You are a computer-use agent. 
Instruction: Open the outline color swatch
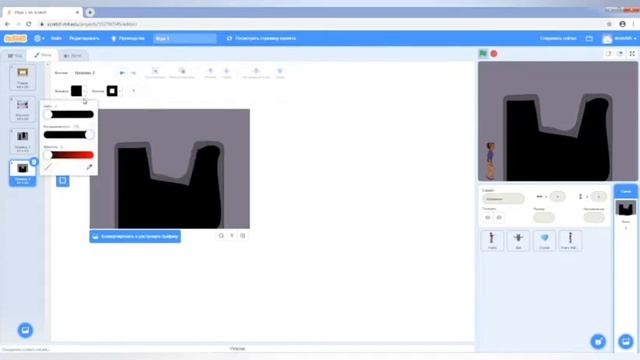112,91
